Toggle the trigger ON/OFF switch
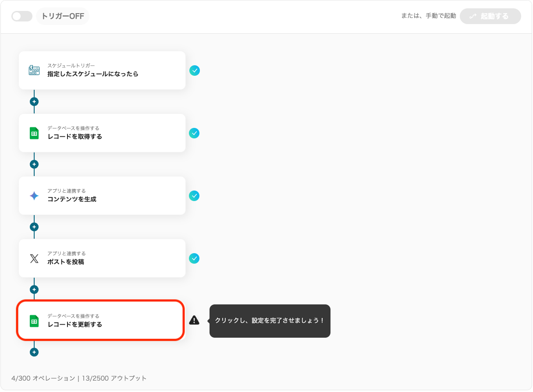The width and height of the screenshot is (533, 392). point(22,16)
